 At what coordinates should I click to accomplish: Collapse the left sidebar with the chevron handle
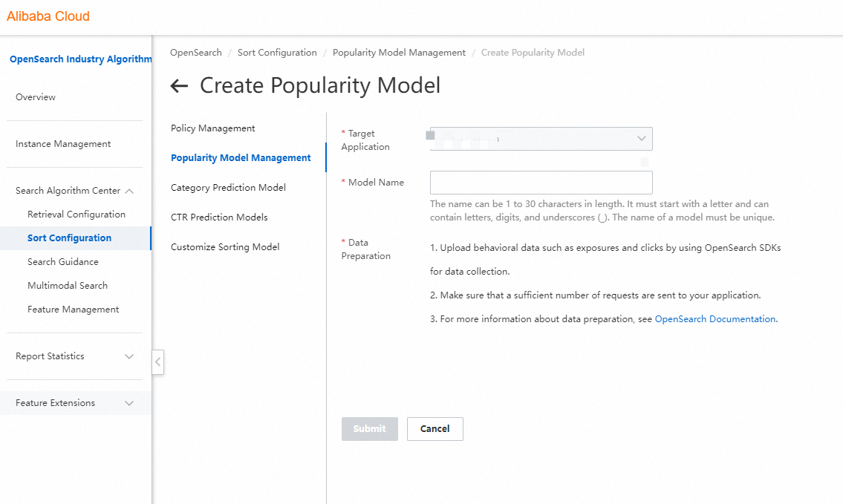(x=157, y=362)
